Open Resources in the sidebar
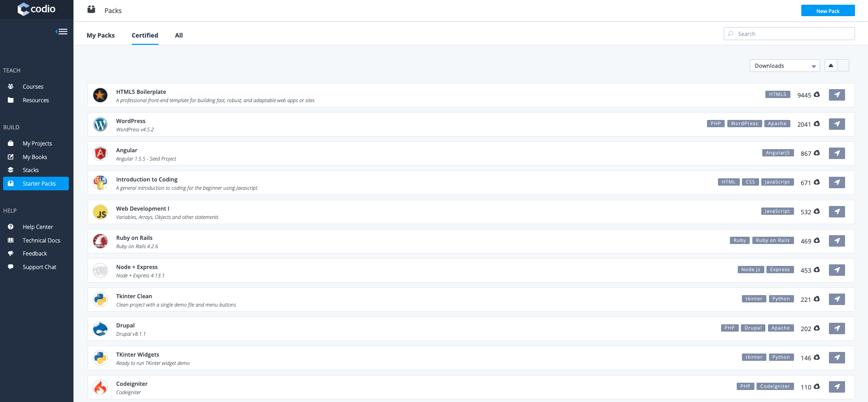 click(x=35, y=100)
